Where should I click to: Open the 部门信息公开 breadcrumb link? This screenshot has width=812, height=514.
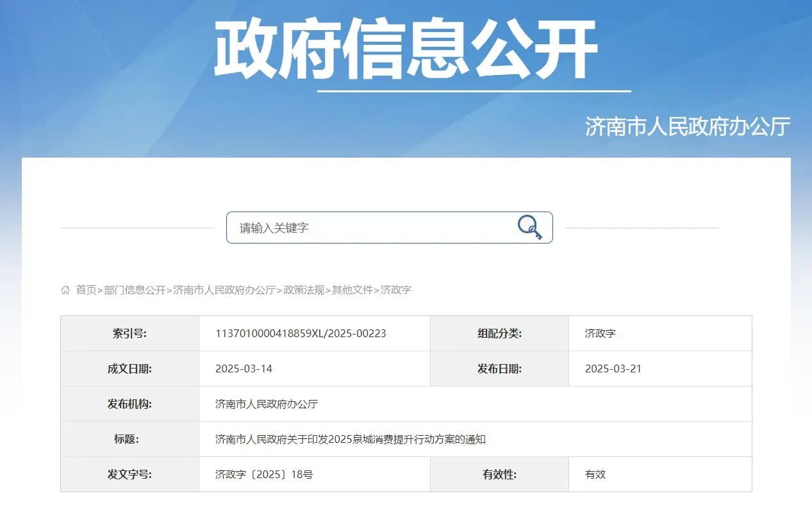(135, 290)
